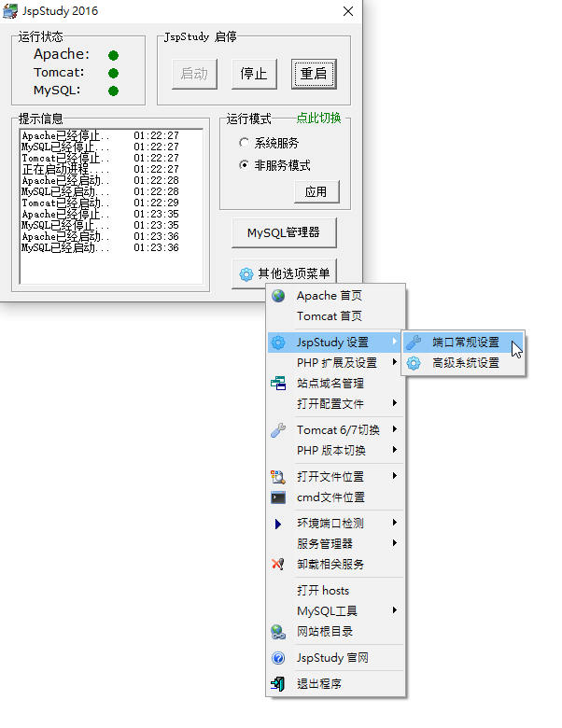Select the cmd文件位置 menu entry
The image size is (562, 728).
335,497
